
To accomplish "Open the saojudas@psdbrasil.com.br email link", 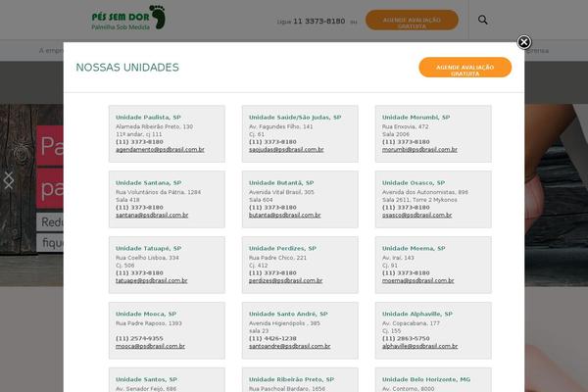I will [x=286, y=149].
